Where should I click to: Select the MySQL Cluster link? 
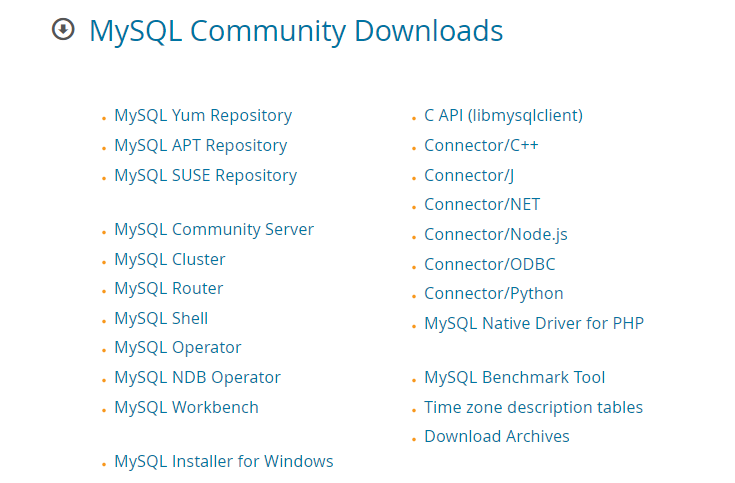170,259
